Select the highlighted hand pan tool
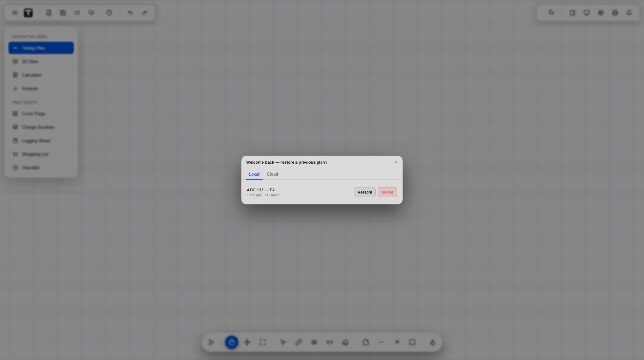The image size is (644, 360). (232, 342)
